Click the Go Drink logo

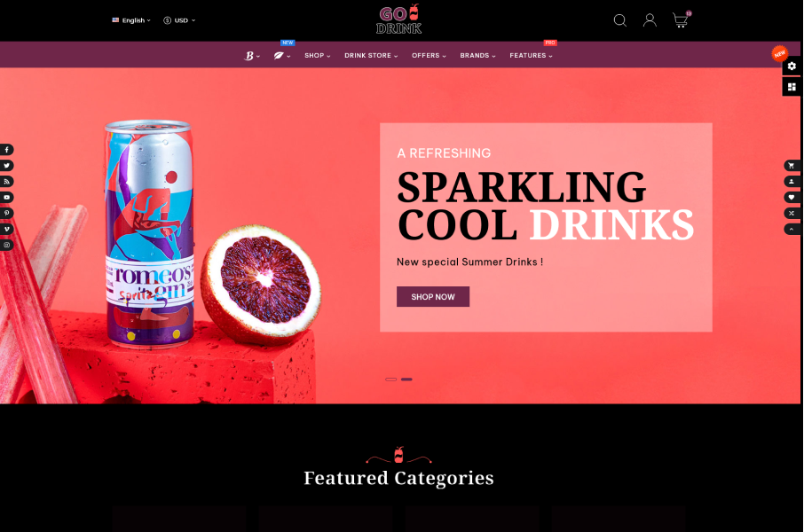click(x=399, y=20)
